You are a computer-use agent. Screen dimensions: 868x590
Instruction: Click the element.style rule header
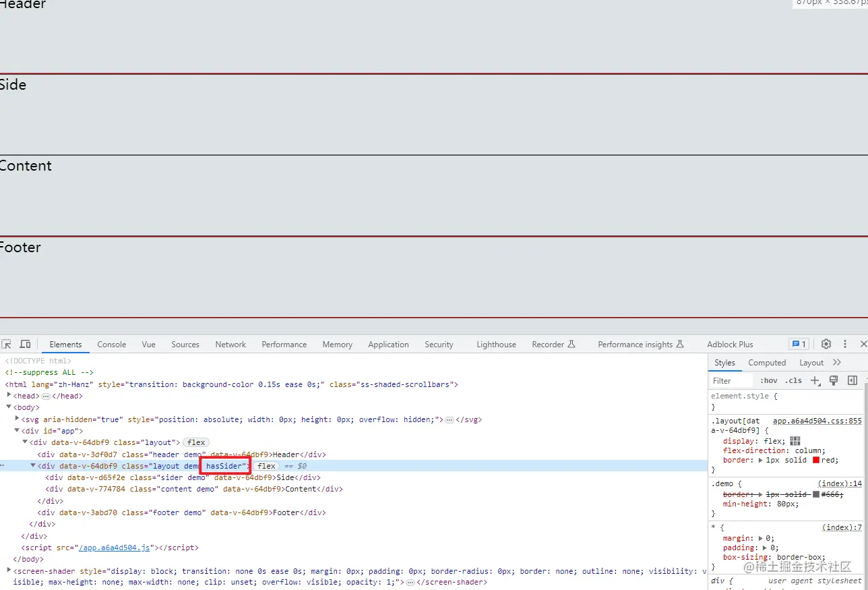point(744,396)
